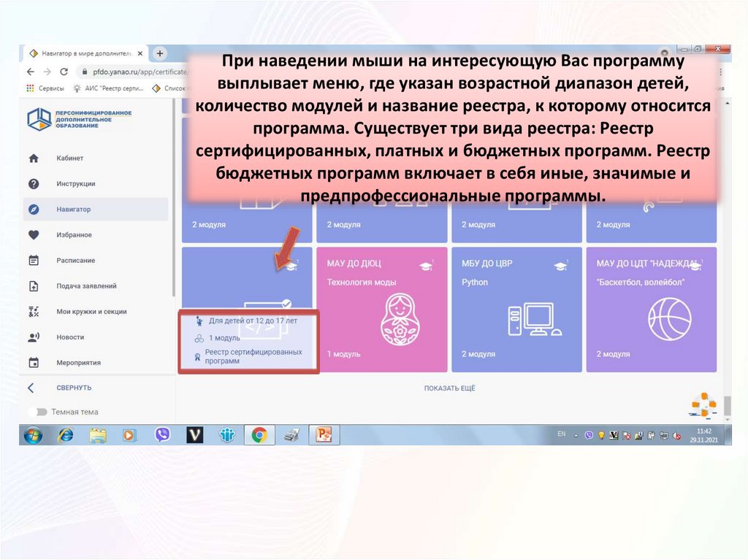Screen dimensions: 748x560
Task: Click the browser back arrow
Action: pos(31,72)
